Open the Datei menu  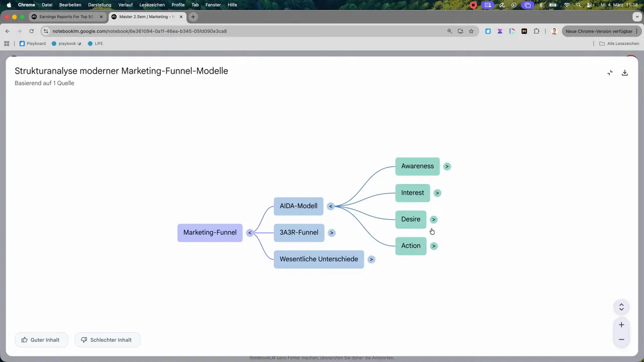(x=47, y=5)
